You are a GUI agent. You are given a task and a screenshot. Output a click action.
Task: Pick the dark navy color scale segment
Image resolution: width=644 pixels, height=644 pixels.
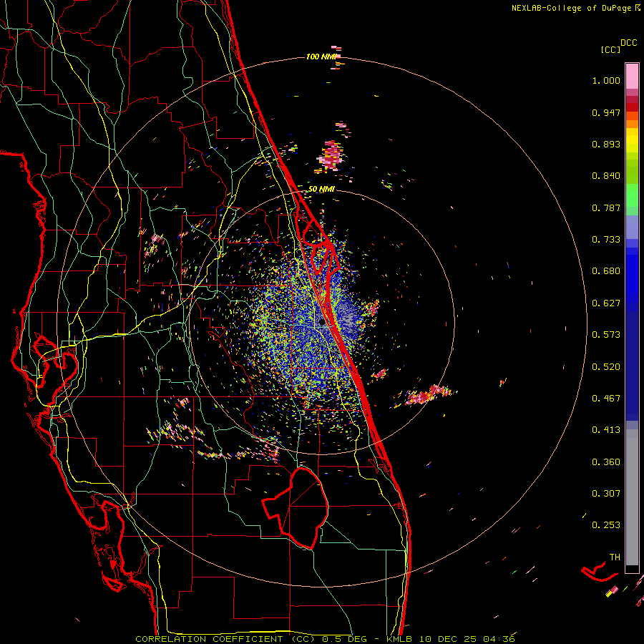632,366
